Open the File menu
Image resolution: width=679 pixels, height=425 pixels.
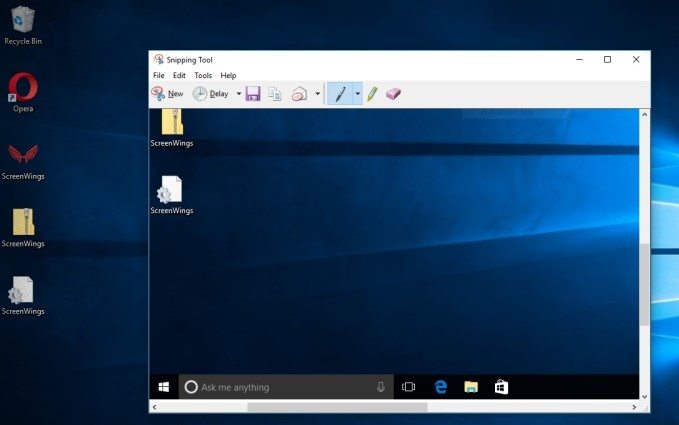tap(159, 75)
